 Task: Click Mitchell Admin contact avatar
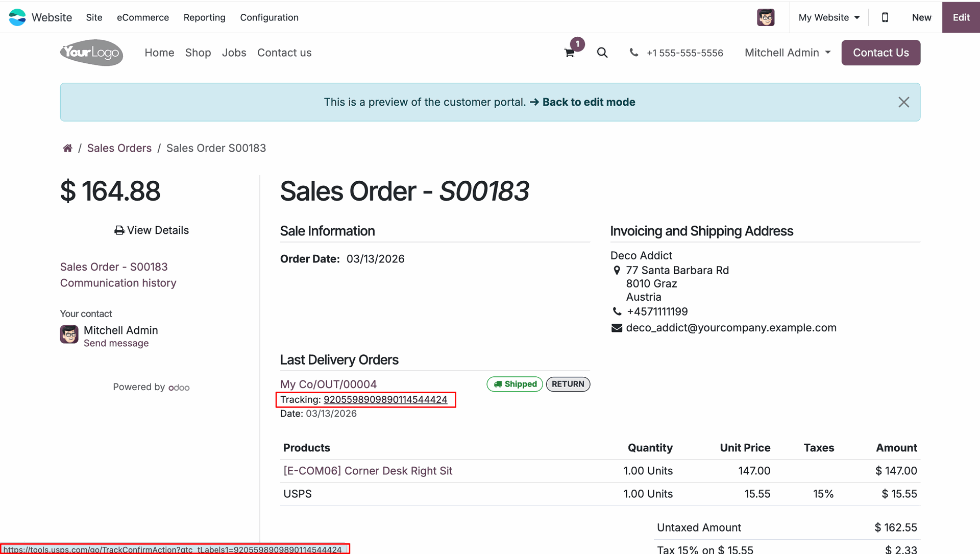click(x=69, y=334)
